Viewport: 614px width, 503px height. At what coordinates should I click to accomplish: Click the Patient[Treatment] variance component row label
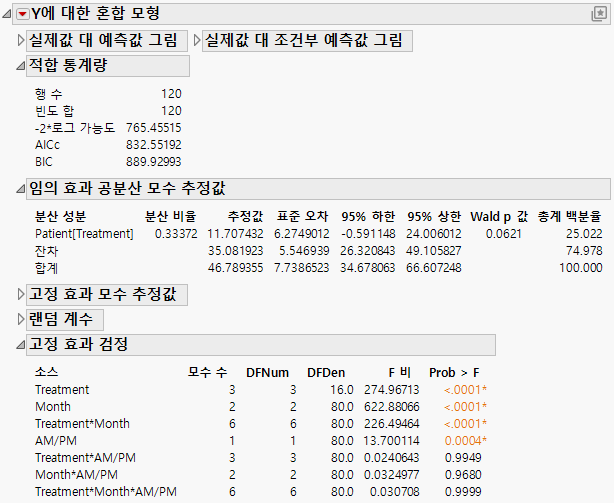[x=84, y=234]
